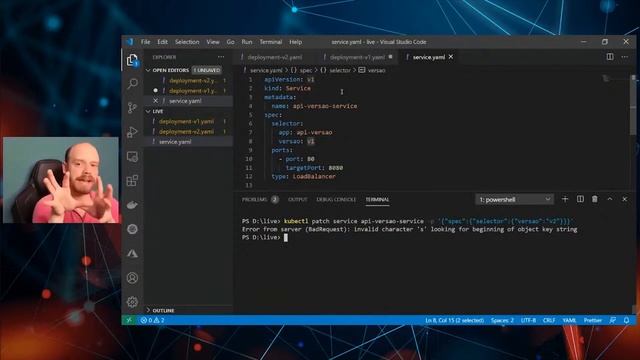
Task: Close the terminal panel
Action: pyautogui.click(x=624, y=199)
